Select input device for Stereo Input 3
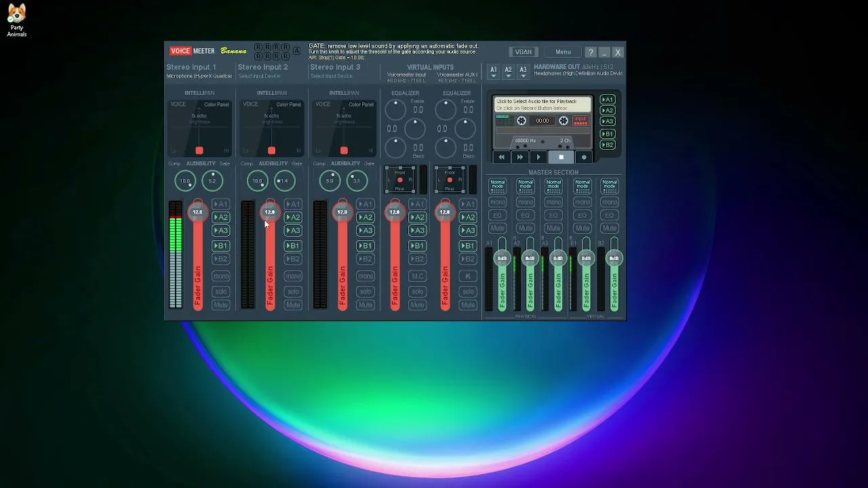 [332, 77]
